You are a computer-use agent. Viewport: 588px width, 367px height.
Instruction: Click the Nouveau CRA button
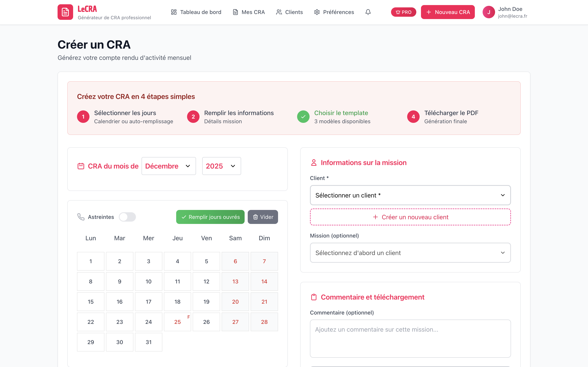point(447,12)
